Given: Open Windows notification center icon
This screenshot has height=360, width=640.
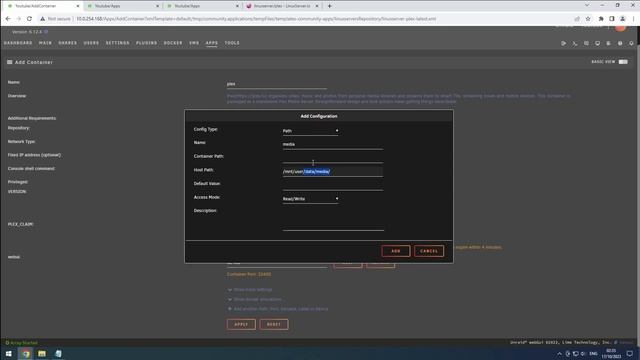Looking at the screenshot, I should click(x=630, y=353).
